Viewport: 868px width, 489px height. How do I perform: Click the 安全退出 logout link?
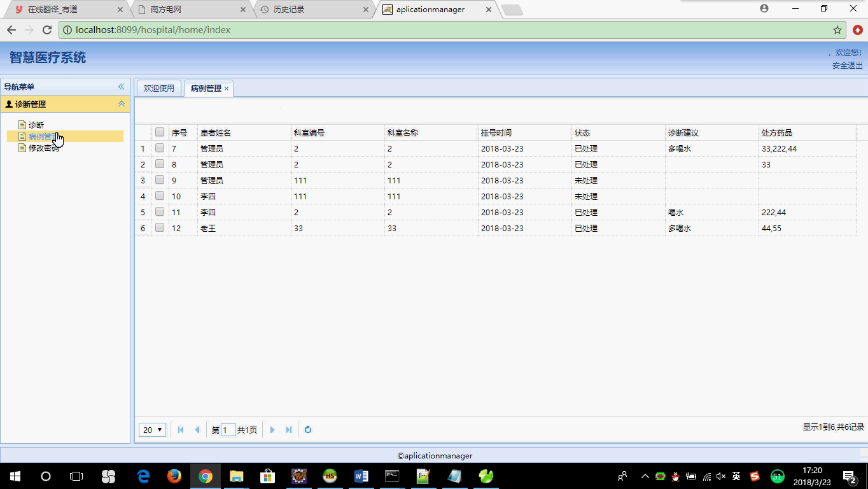click(x=847, y=66)
